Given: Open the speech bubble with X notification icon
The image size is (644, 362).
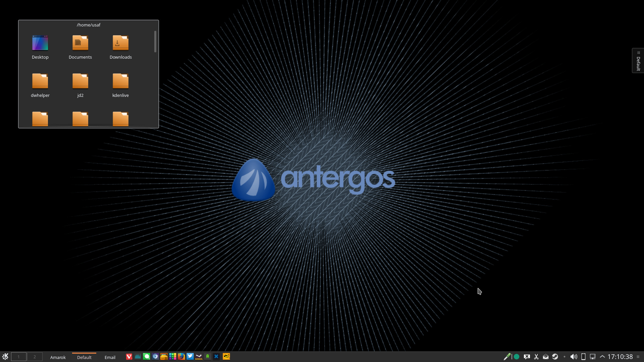Looking at the screenshot, I should 527,357.
